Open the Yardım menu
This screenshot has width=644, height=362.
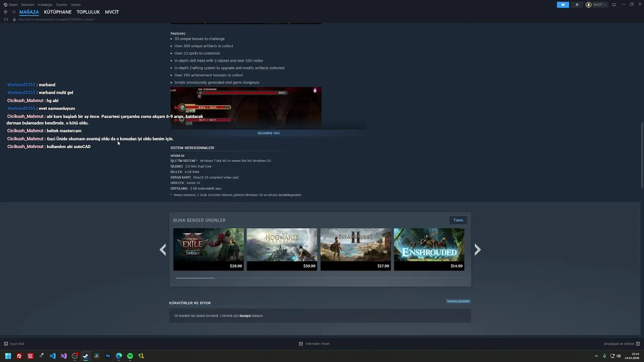(x=75, y=5)
